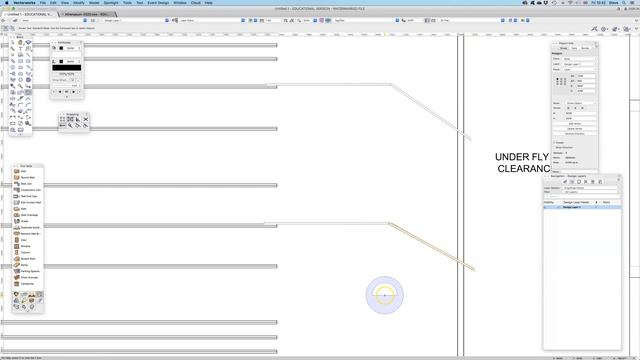
Task: Open Layer Options dropdown in Navigation palette
Action: 589,188
